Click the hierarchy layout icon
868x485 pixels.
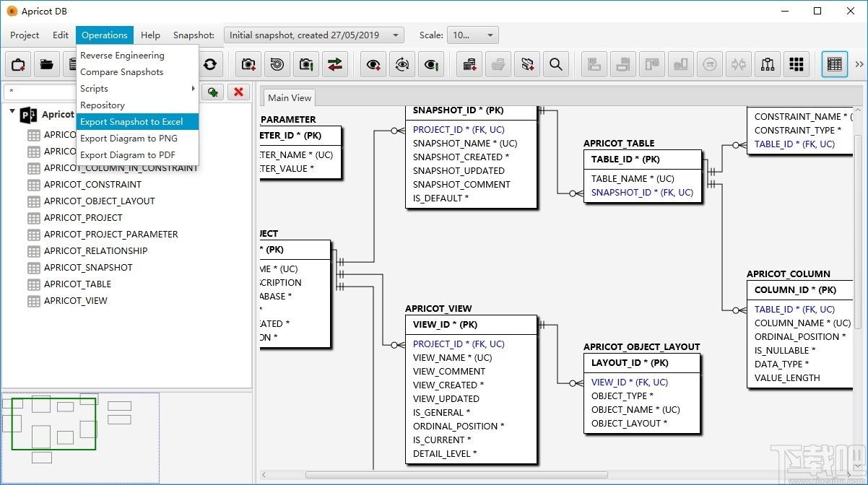[768, 64]
